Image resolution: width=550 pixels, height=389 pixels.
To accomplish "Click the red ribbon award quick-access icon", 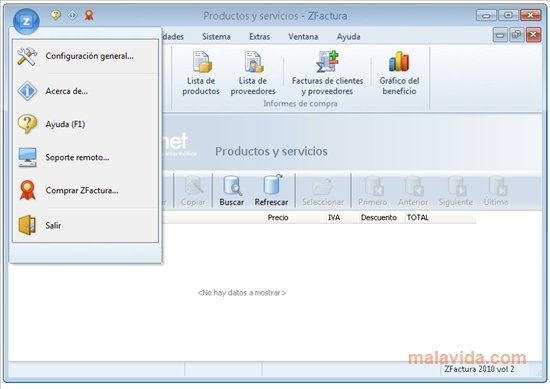I will pos(89,15).
